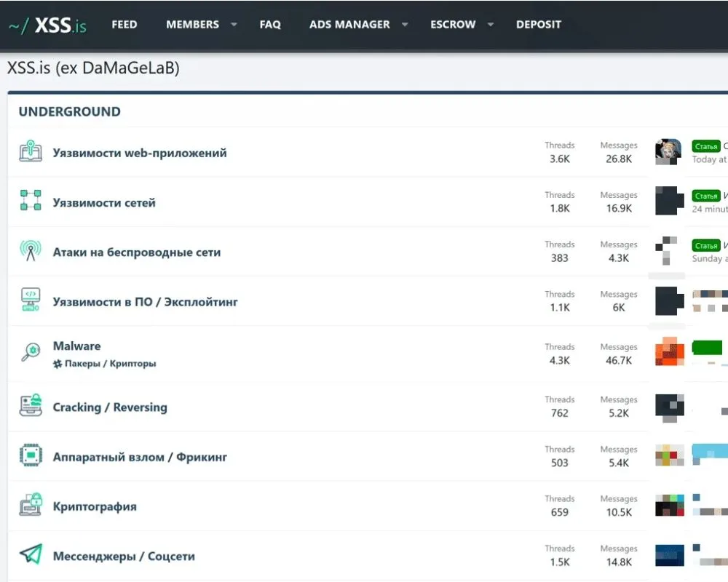Open the Пакеры / Крипторы subforum link
The width and height of the screenshot is (728, 582).
pos(110,364)
